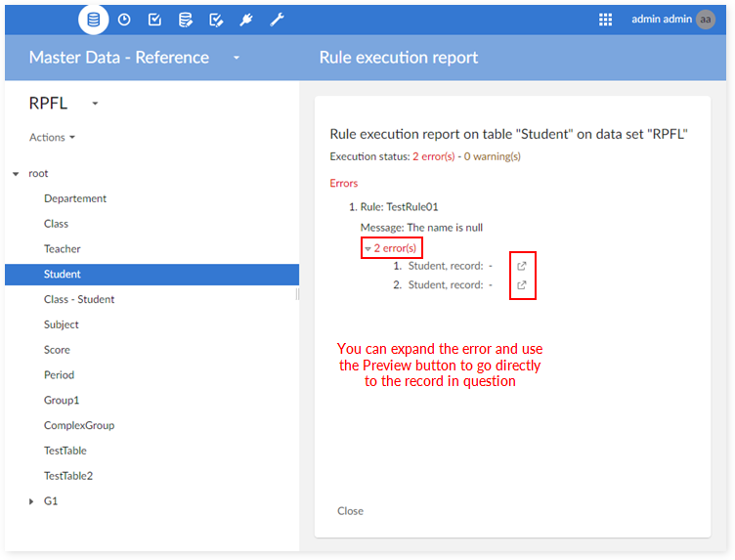
Task: Click the 2 error(s) execution status text
Action: coord(434,156)
